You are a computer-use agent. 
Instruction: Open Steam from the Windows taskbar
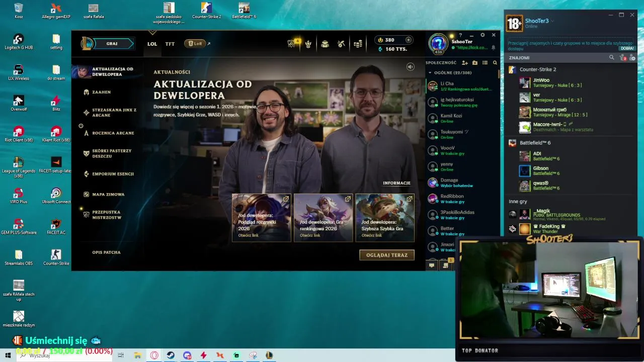coord(171,355)
